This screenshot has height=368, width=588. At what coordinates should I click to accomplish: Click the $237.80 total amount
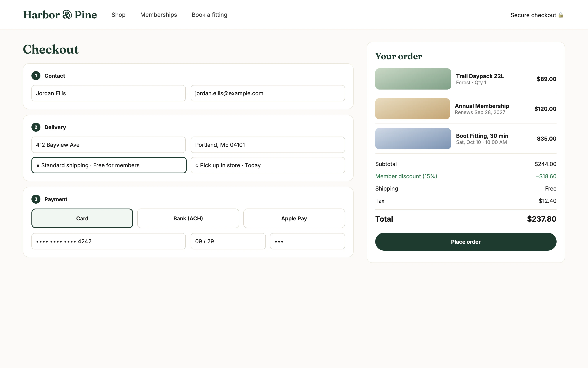click(x=542, y=219)
